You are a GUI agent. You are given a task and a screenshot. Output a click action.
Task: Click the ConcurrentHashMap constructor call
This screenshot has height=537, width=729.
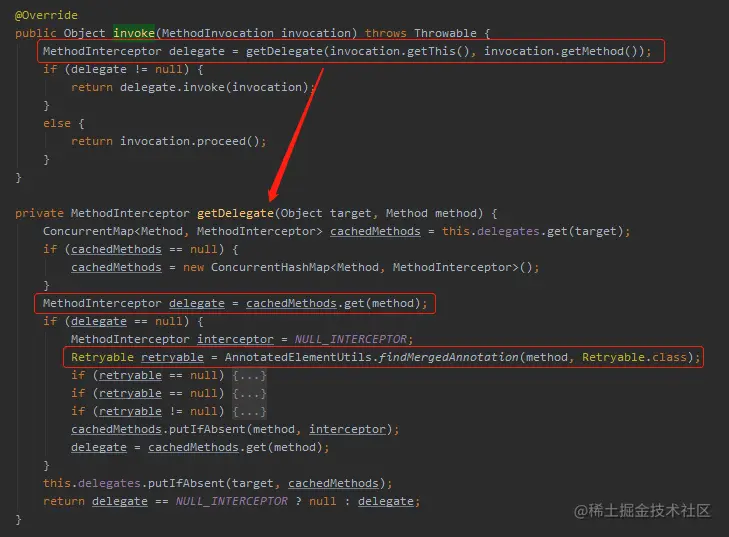coord(371,267)
